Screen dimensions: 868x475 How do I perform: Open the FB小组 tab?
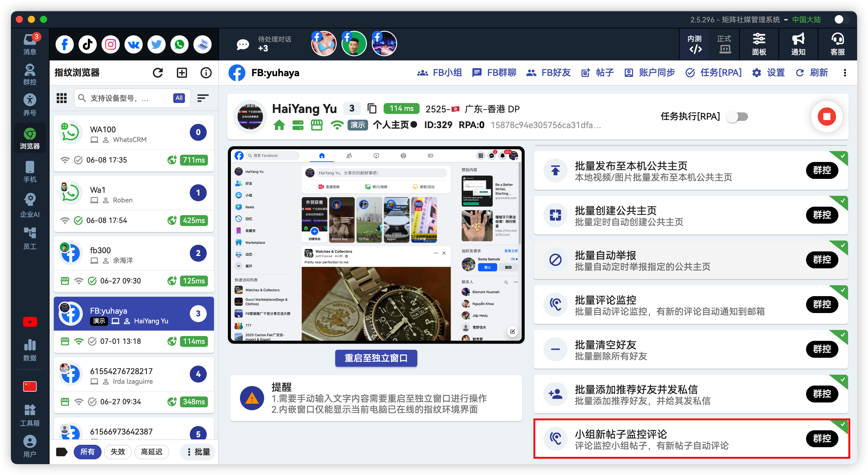coord(439,73)
